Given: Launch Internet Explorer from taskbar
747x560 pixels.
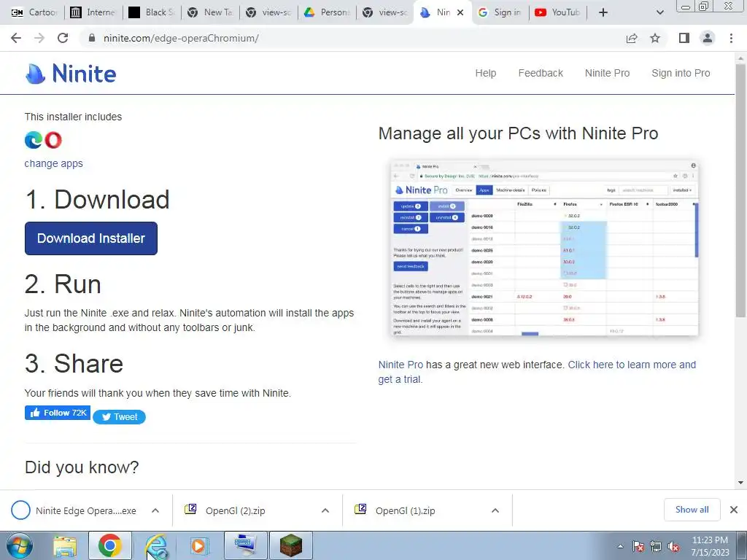Looking at the screenshot, I should point(156,545).
